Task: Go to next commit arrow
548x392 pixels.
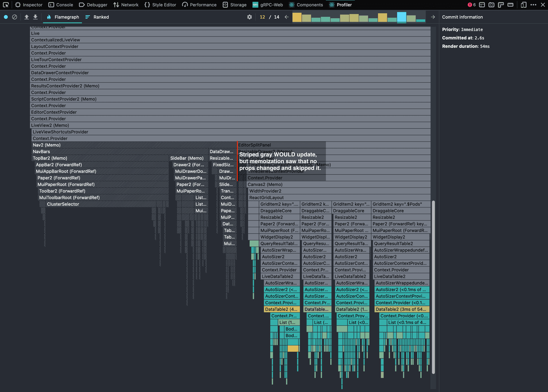Action: [x=433, y=17]
